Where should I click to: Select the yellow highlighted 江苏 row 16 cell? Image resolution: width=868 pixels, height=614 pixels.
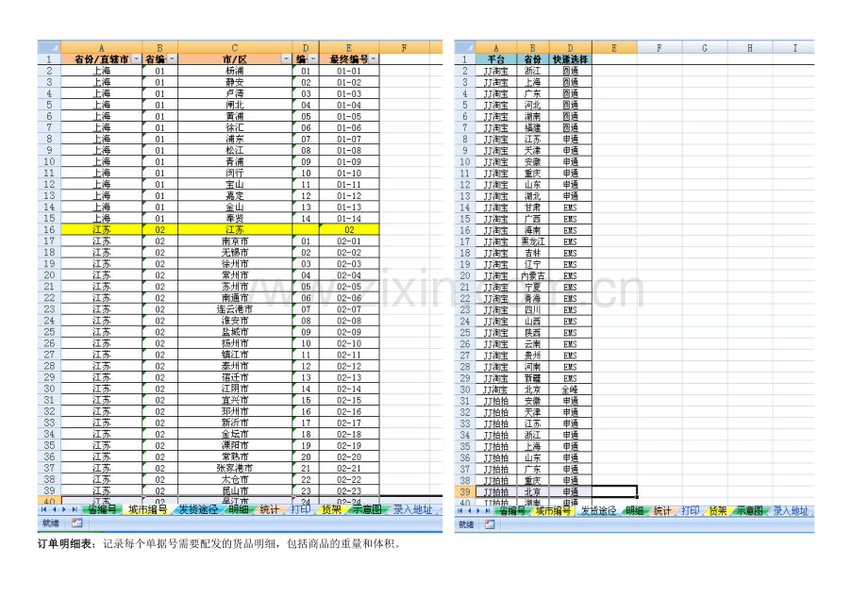[x=99, y=230]
